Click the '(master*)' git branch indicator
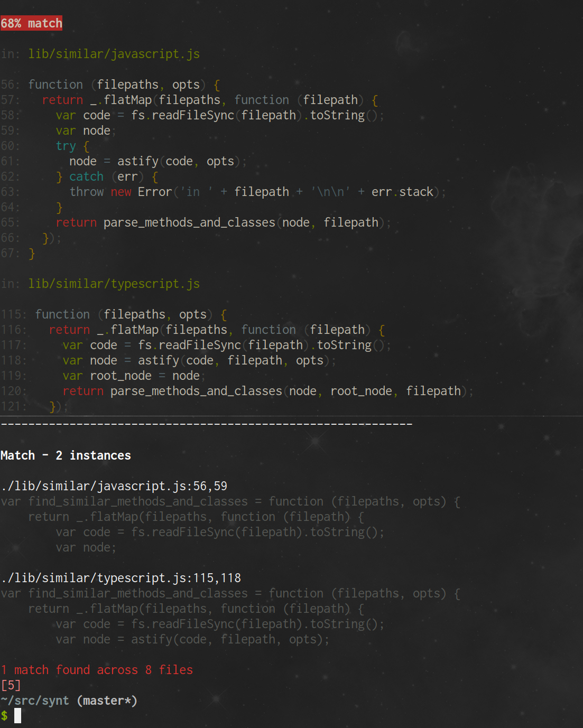The width and height of the screenshot is (583, 728). [x=107, y=701]
